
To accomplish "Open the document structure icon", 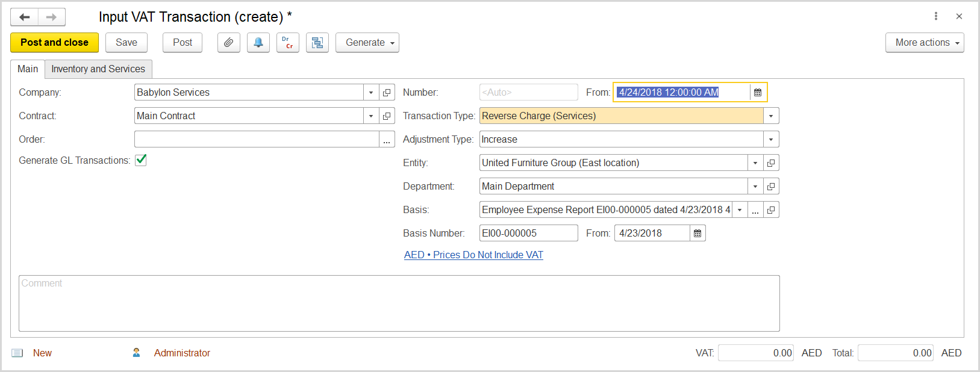I will click(317, 43).
